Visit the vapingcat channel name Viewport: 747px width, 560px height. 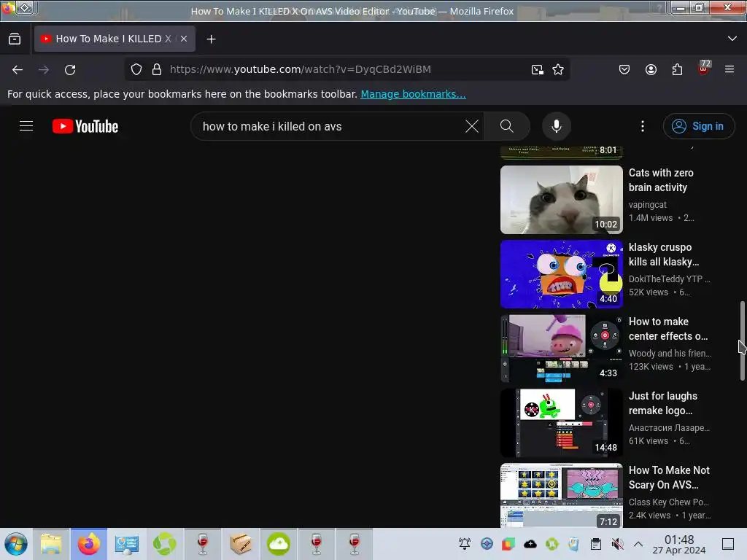[648, 205]
